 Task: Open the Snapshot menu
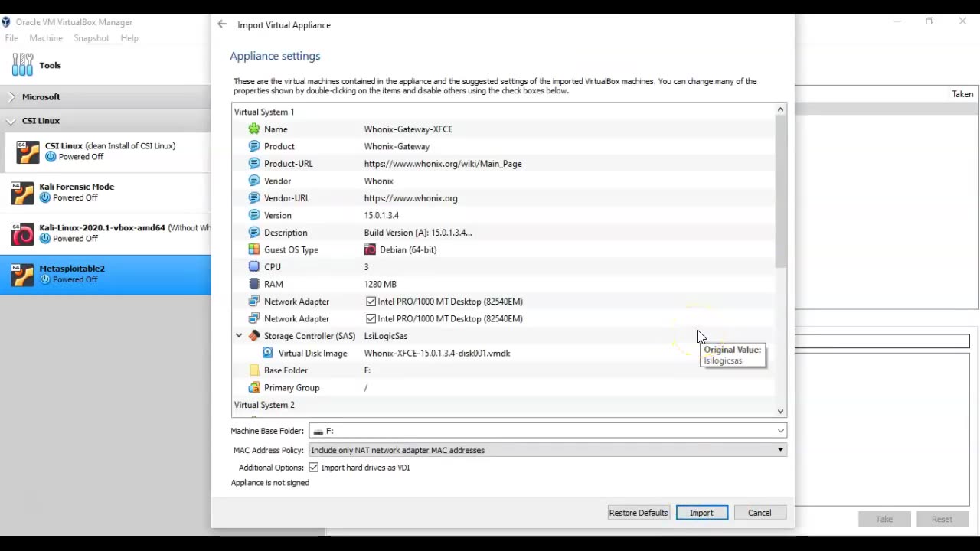tap(91, 38)
